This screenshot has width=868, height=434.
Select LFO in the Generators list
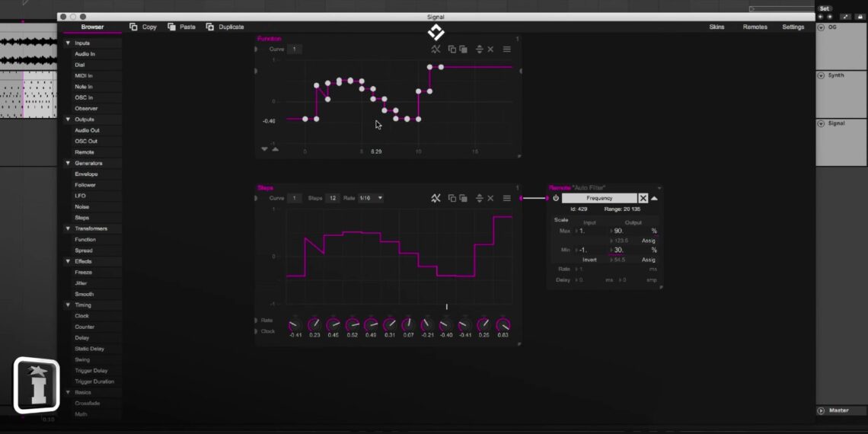[x=80, y=196]
